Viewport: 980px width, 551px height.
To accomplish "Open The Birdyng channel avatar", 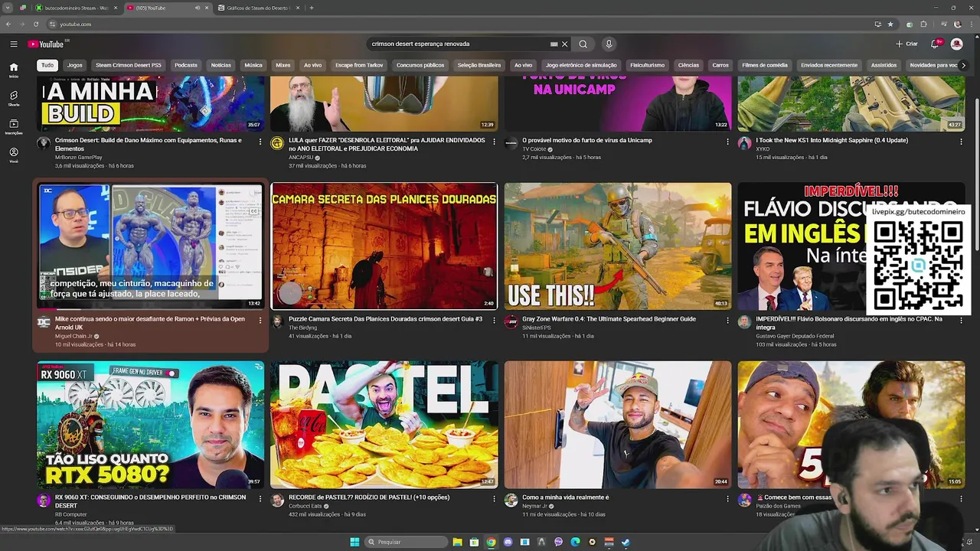I will pos(277,322).
